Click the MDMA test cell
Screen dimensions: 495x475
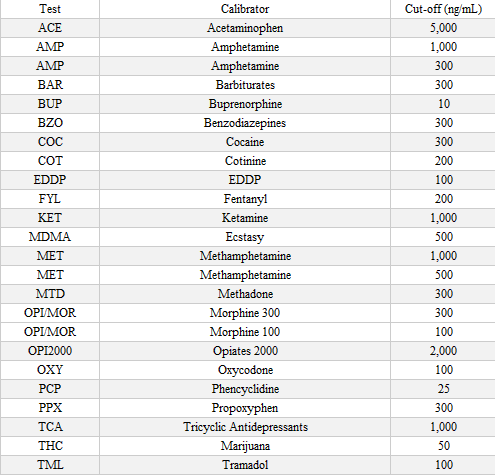click(50, 237)
